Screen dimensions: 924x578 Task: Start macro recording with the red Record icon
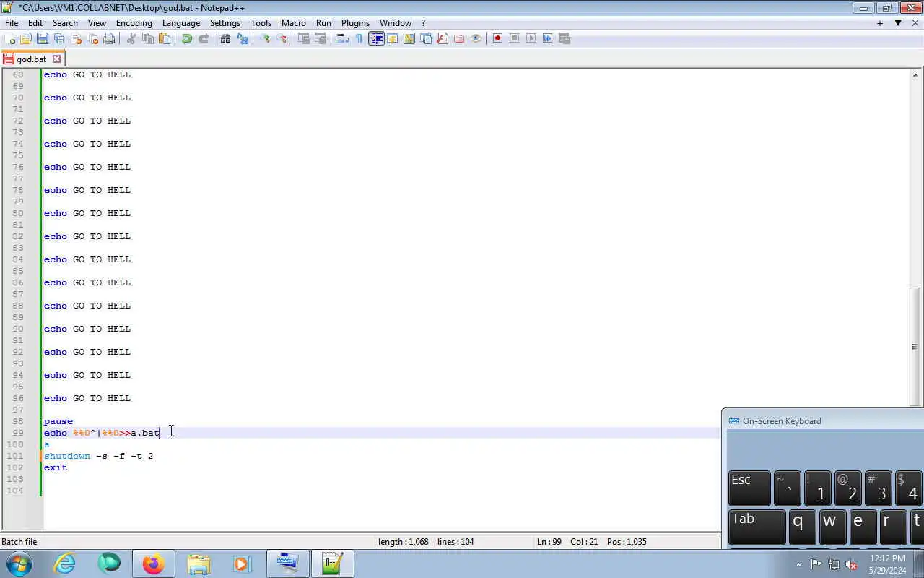498,38
